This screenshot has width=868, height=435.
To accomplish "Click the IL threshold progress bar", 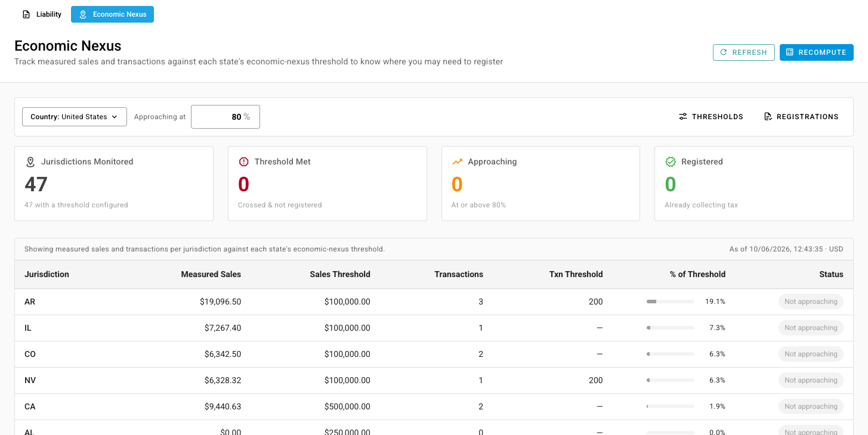I will (671, 328).
